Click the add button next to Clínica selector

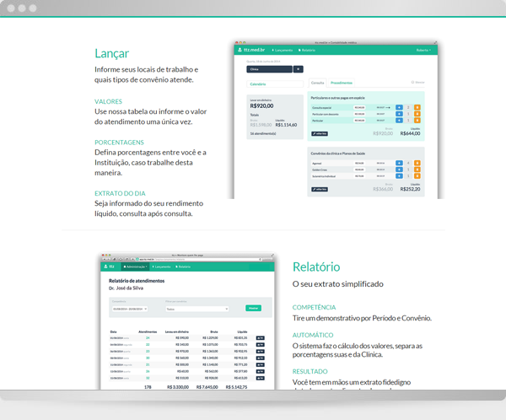point(299,69)
